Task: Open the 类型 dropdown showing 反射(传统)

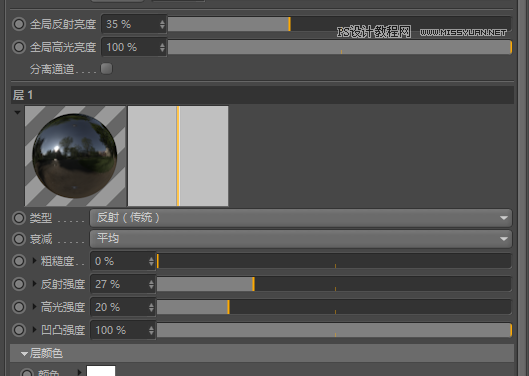Action: coord(301,218)
